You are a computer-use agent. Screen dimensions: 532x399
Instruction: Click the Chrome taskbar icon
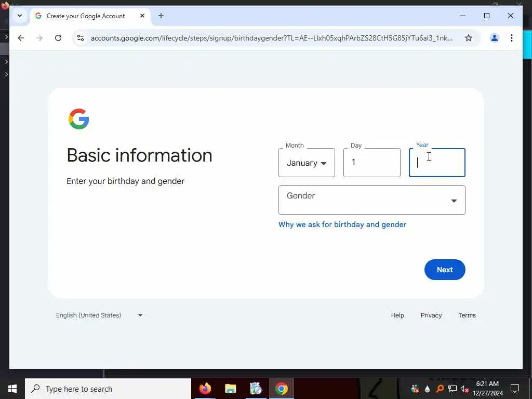click(281, 389)
